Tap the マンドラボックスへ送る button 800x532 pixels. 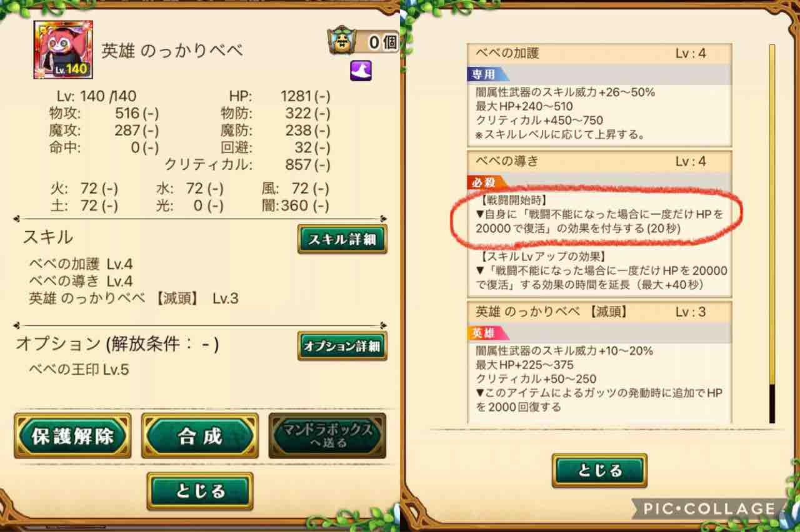327,435
